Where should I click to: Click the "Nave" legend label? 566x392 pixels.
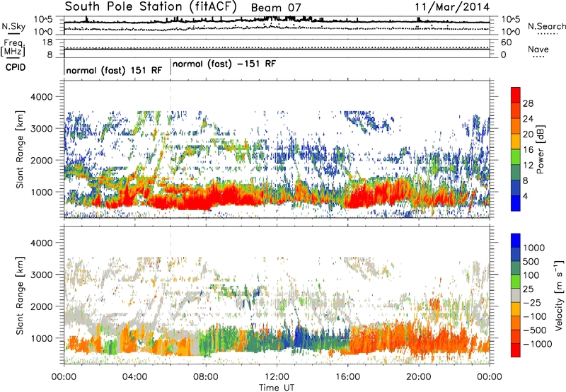tap(538, 49)
